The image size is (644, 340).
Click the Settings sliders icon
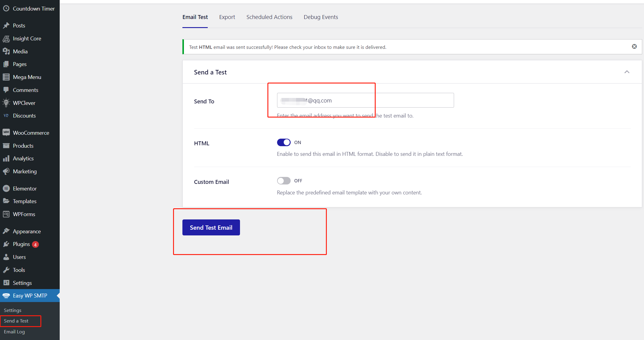(x=6, y=283)
